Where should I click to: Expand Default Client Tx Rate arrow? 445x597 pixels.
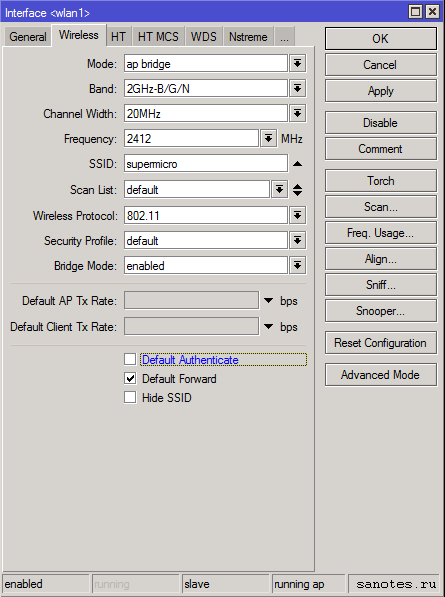coord(268,327)
